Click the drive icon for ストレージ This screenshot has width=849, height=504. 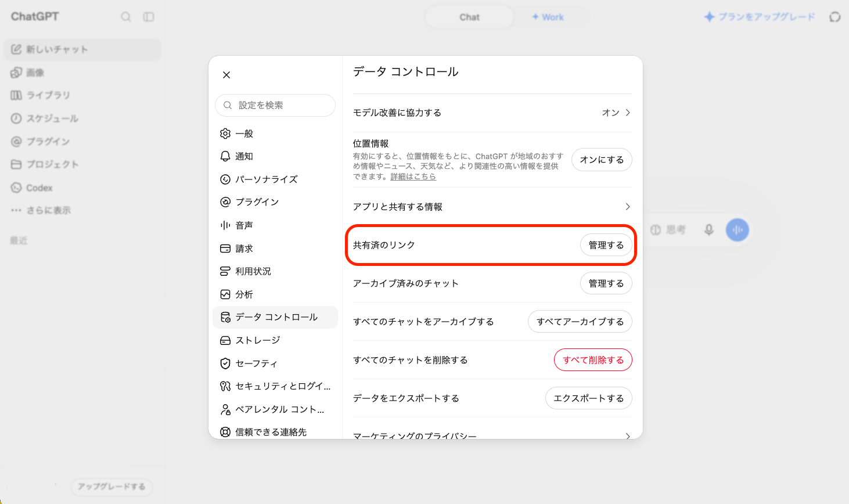click(x=225, y=340)
